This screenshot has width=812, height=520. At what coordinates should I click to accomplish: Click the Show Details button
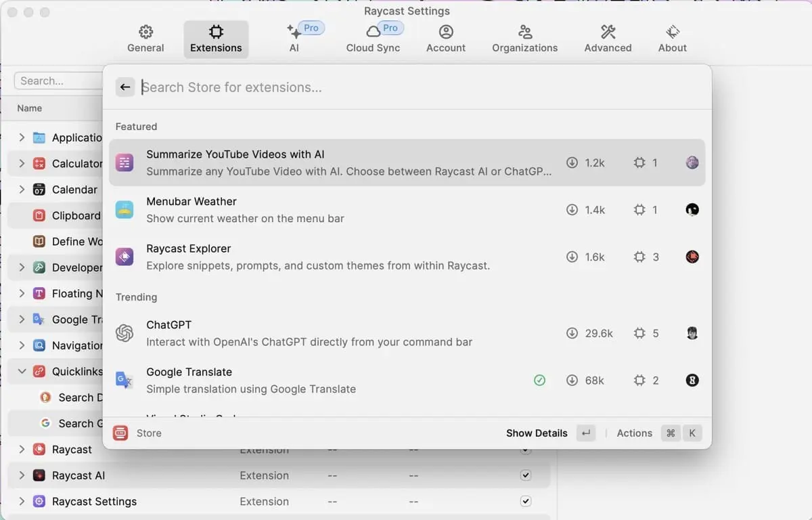coord(550,433)
